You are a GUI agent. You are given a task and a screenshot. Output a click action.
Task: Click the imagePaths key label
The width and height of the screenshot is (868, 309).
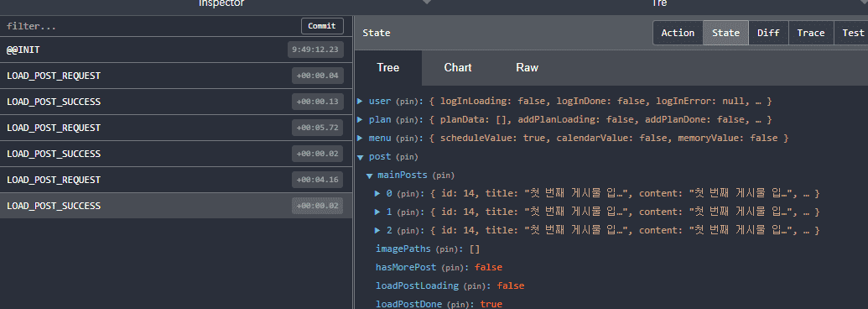point(403,249)
